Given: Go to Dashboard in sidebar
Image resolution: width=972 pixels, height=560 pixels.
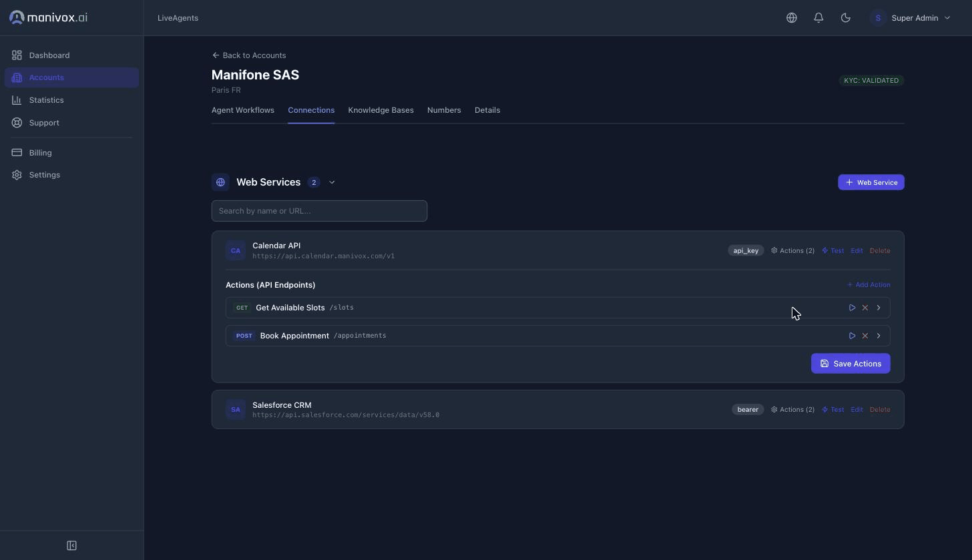Looking at the screenshot, I should click(71, 55).
